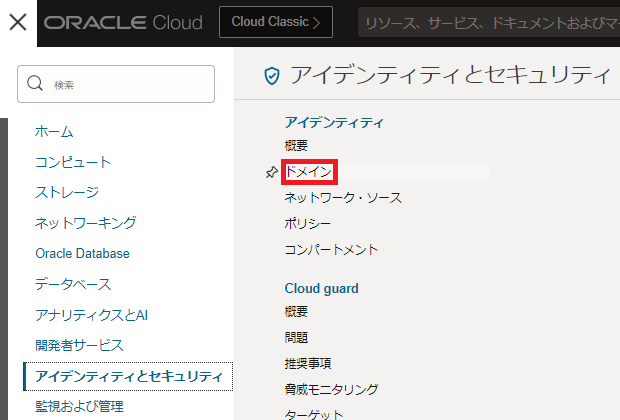The height and width of the screenshot is (420, 620).
Task: Type in the sidebar 検索 field
Action: [x=125, y=85]
